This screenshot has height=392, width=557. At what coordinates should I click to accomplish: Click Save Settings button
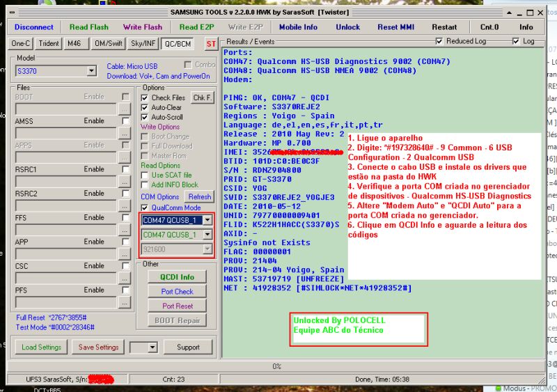pos(98,347)
